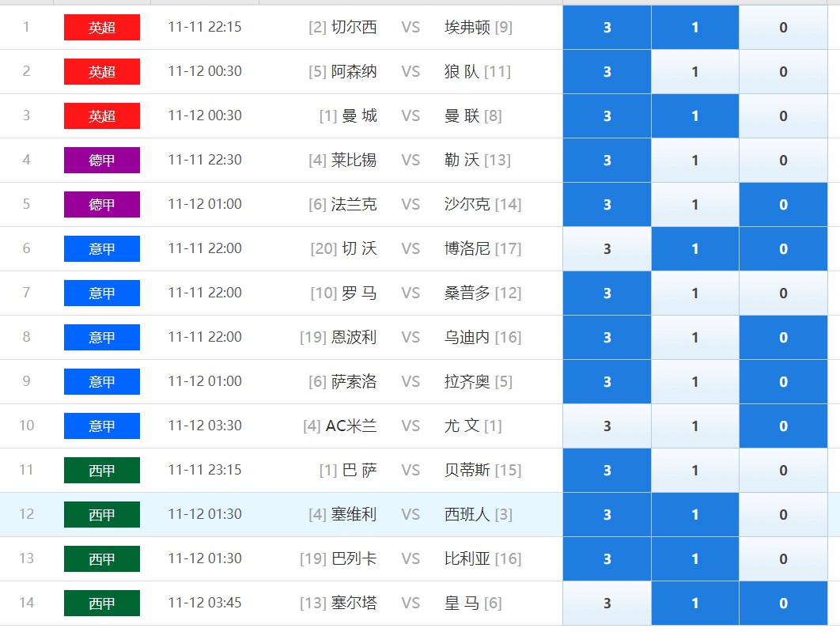This screenshot has width=840, height=632.
Task: Toggle away win 0 for AC米兰 vs 尤文
Action: [783, 426]
